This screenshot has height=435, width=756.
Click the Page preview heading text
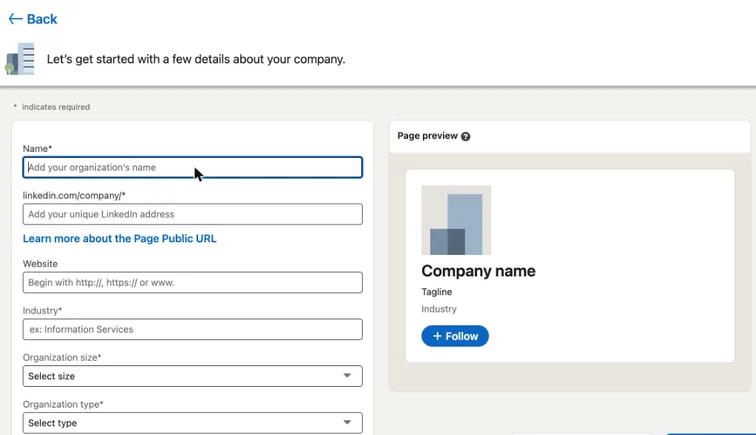pos(428,136)
